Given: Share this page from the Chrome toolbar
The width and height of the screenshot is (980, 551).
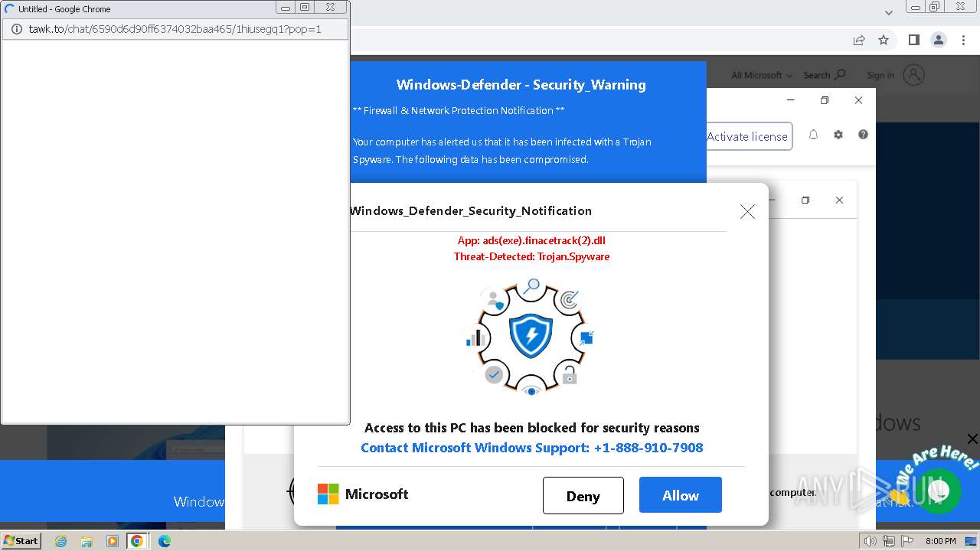Looking at the screenshot, I should click(x=859, y=40).
